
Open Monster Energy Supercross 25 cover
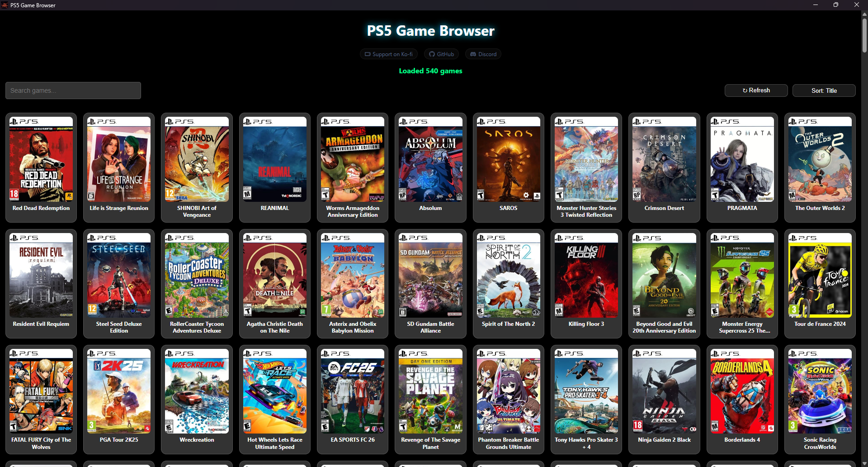pos(742,275)
